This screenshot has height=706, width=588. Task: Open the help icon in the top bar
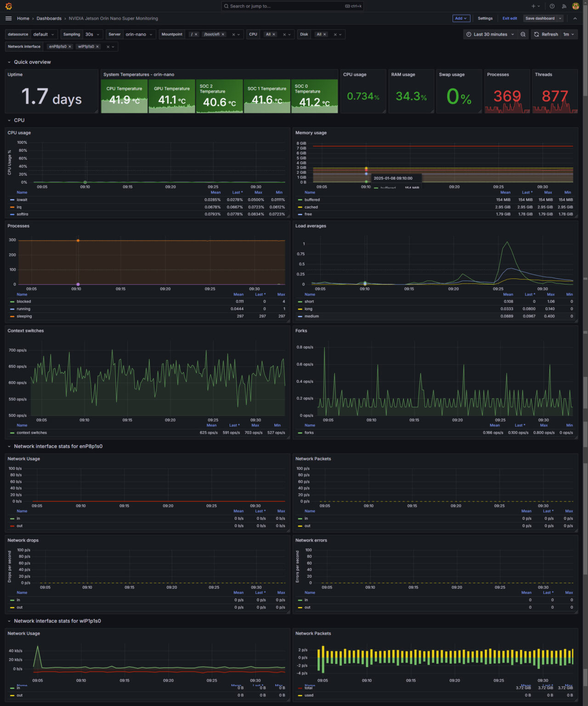point(552,6)
